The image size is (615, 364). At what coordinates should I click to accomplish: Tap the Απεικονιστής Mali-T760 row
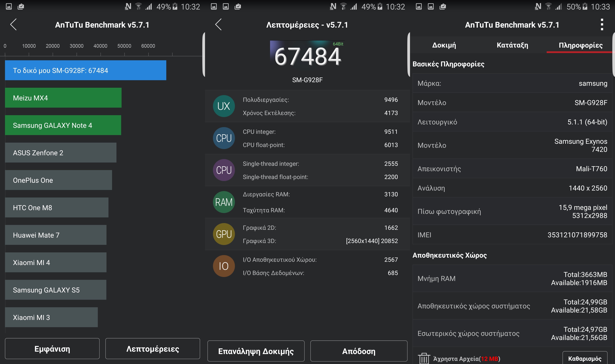[512, 169]
